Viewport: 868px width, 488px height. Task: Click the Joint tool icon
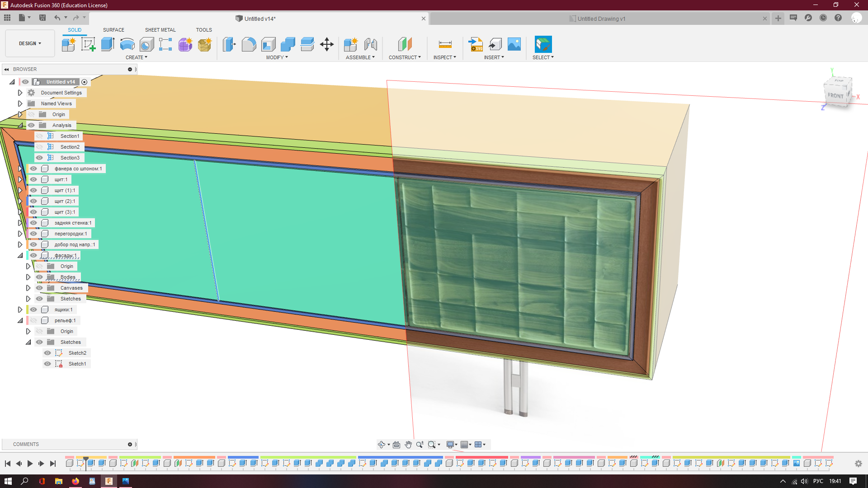370,44
